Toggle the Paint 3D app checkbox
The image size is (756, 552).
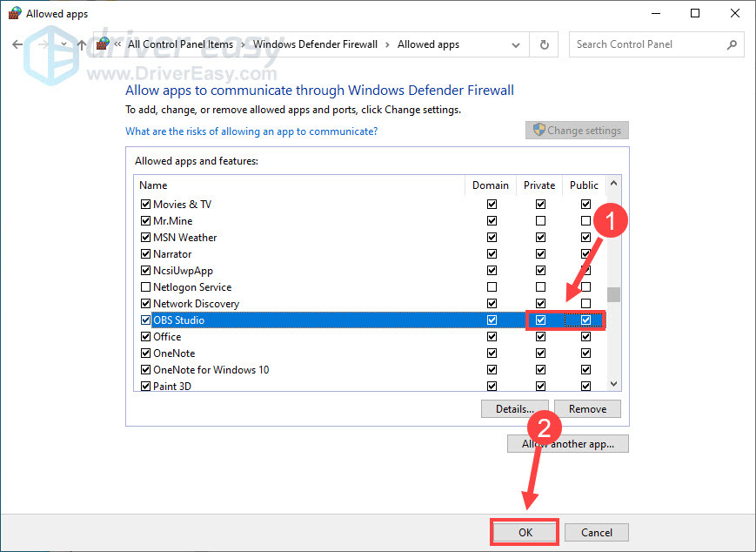point(145,386)
